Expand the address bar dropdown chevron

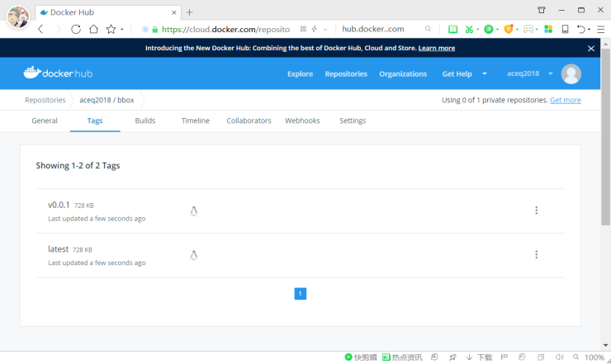point(325,30)
